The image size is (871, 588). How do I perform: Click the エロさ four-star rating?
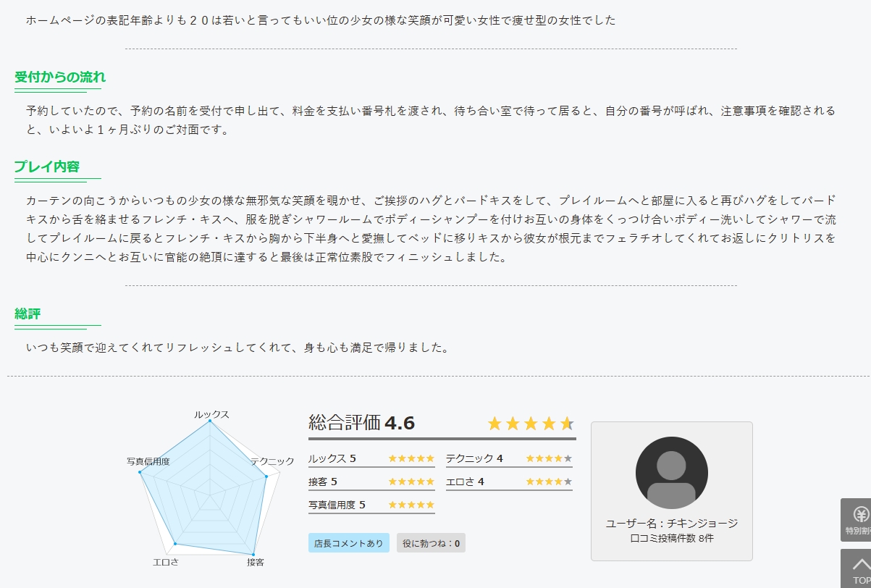tap(548, 482)
